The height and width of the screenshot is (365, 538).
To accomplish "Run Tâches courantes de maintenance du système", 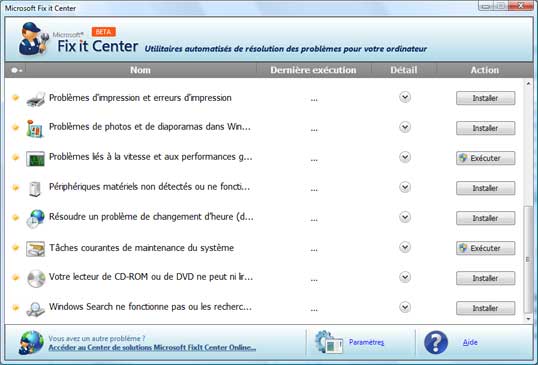I will [x=486, y=248].
